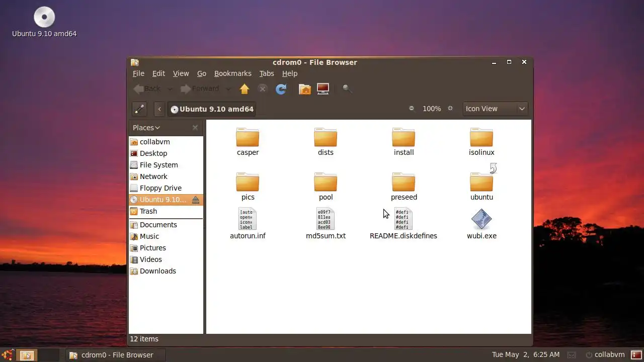This screenshot has height=362, width=644.
Task: Open the collabvm session menu in the panel
Action: point(605,355)
